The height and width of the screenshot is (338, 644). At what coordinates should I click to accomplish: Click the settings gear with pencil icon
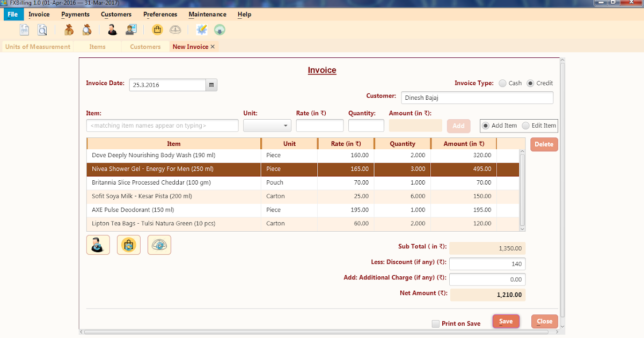point(202,30)
